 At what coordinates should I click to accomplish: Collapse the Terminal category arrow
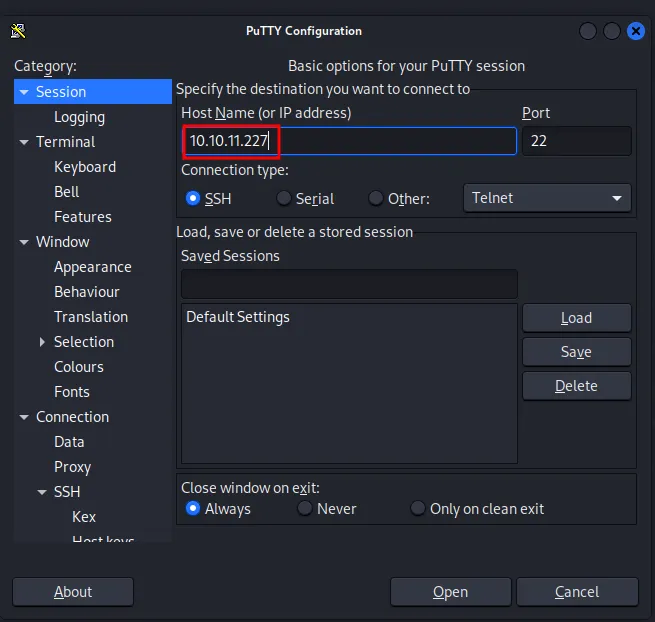24,142
